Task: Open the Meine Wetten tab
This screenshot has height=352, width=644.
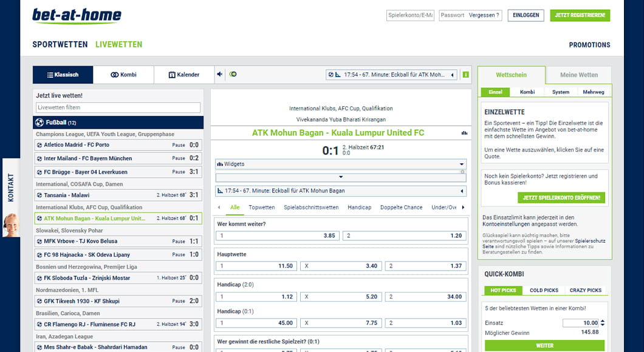Action: coord(579,75)
